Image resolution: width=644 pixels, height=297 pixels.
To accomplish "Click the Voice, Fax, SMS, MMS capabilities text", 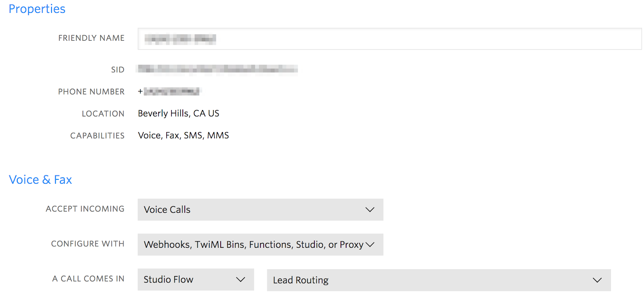I will tap(183, 135).
